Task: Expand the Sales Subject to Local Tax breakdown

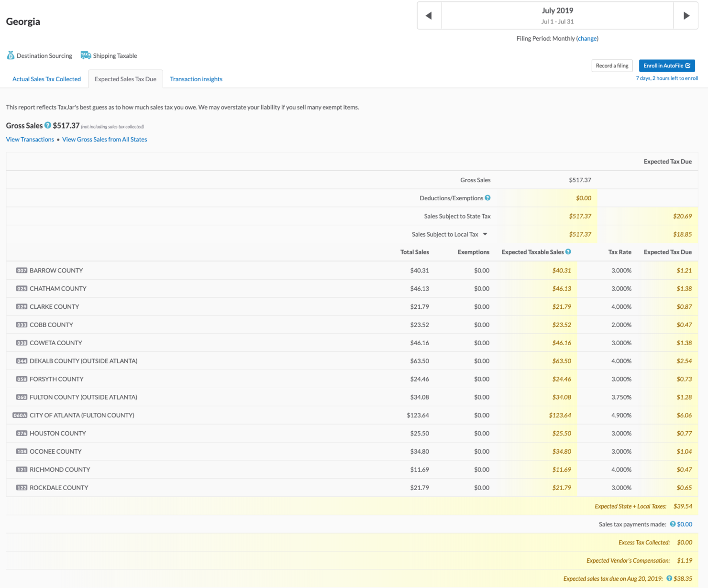Action: click(485, 234)
